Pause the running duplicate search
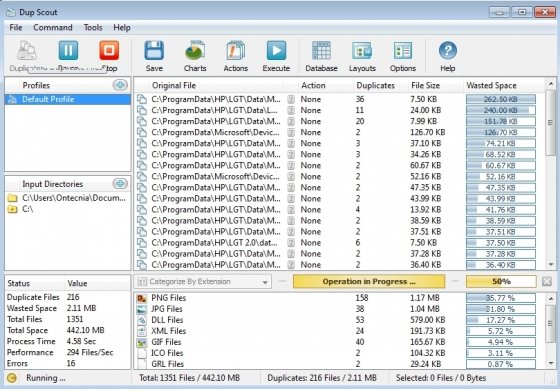Viewport: 560px width, 389px height. click(68, 51)
